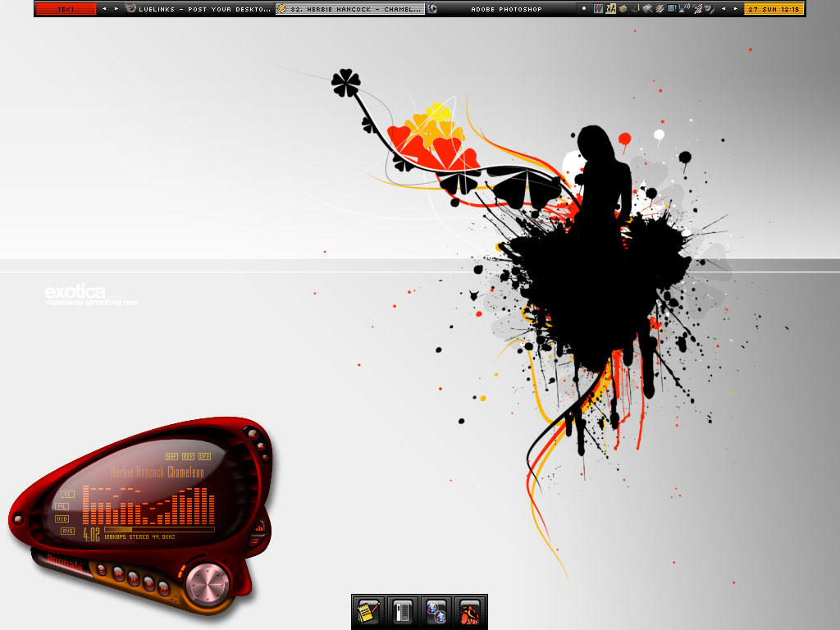Click the small eject button beside Anunaki label
Screen dimensions: 840x630
pyautogui.click(x=101, y=569)
